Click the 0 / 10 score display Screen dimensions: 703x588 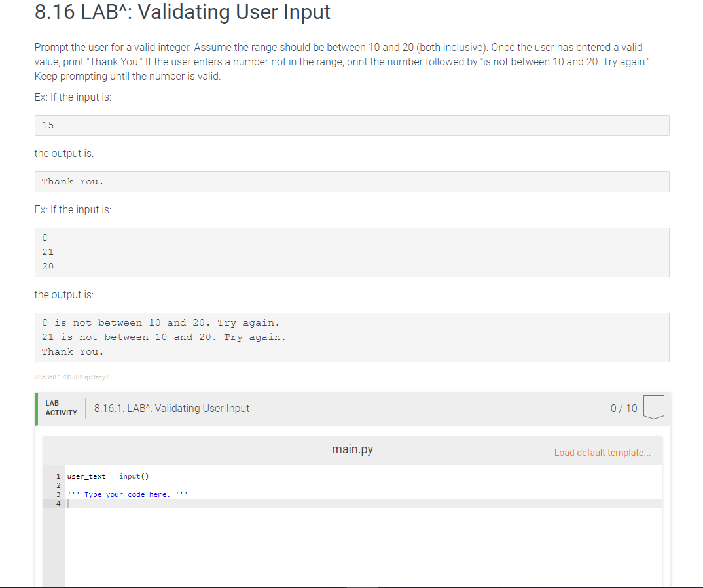pos(623,408)
